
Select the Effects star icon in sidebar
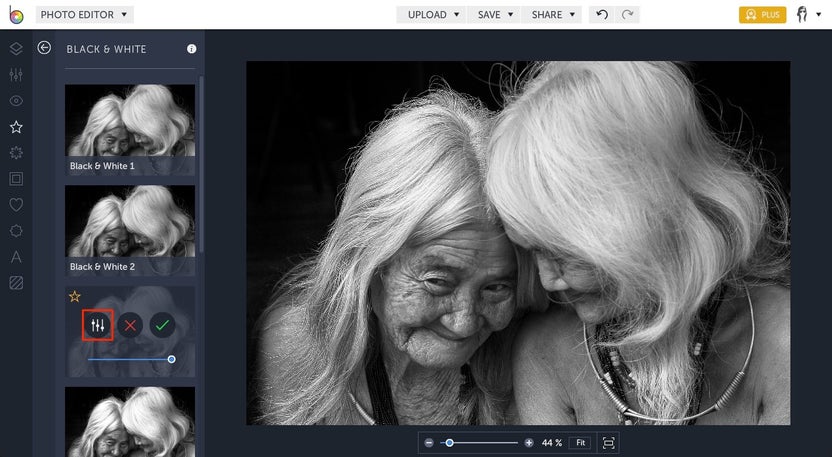(x=16, y=127)
